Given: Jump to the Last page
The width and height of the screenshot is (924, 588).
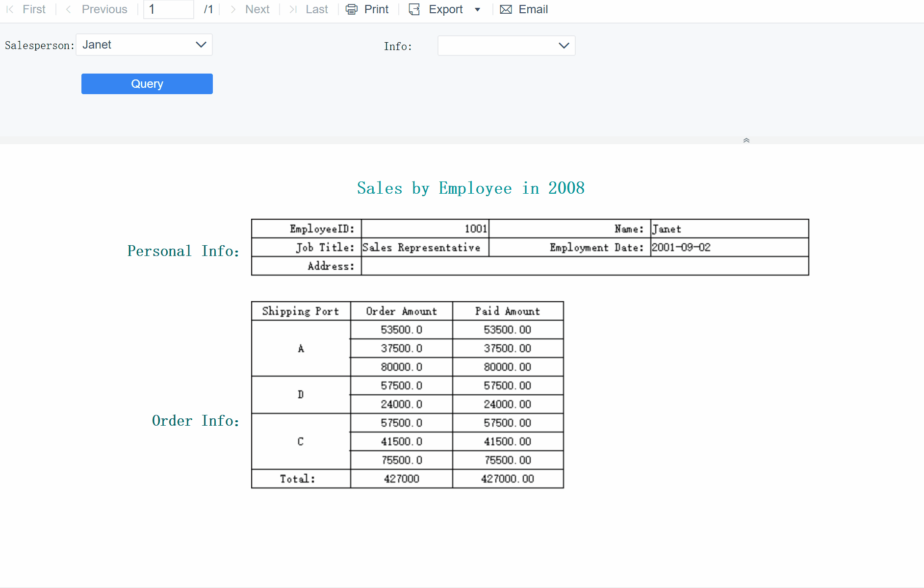Looking at the screenshot, I should (309, 9).
